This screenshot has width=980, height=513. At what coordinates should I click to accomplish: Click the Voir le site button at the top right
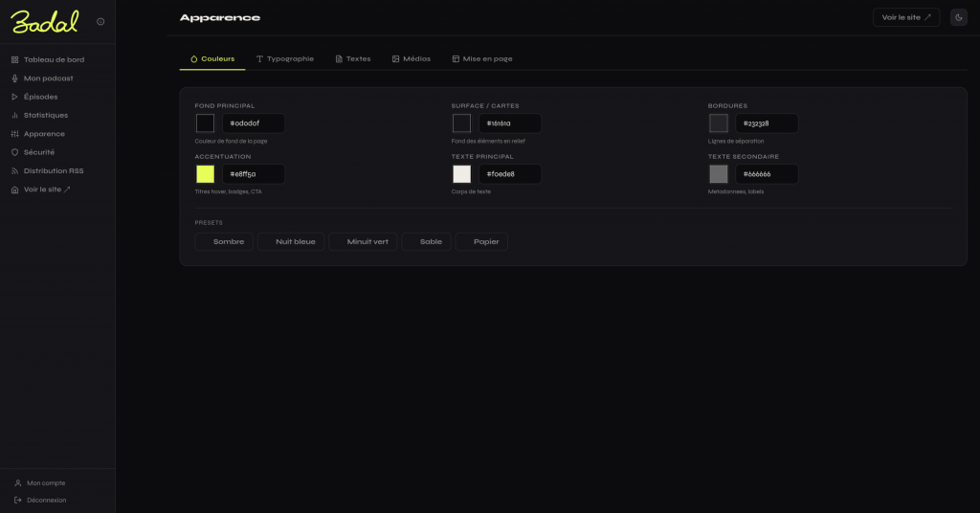pyautogui.click(x=906, y=17)
